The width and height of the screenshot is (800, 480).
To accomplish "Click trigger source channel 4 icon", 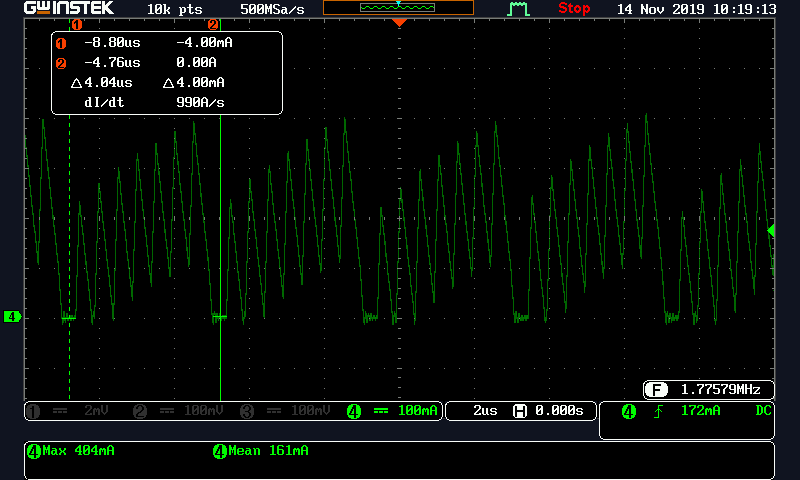I will [629, 411].
